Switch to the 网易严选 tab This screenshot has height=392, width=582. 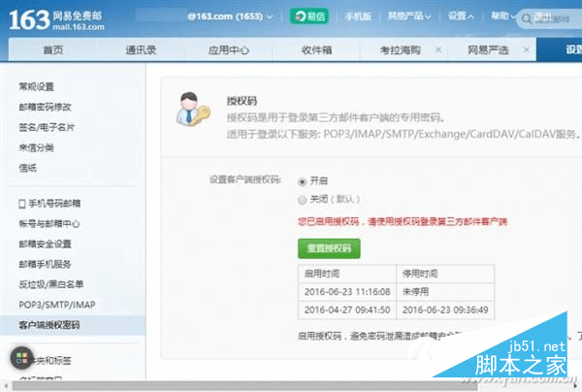point(488,49)
